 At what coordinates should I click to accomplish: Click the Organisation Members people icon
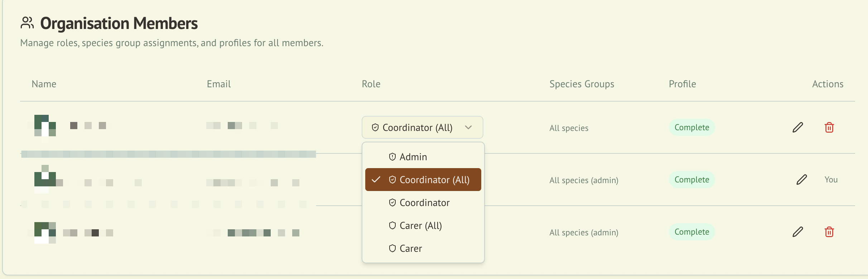tap(27, 23)
